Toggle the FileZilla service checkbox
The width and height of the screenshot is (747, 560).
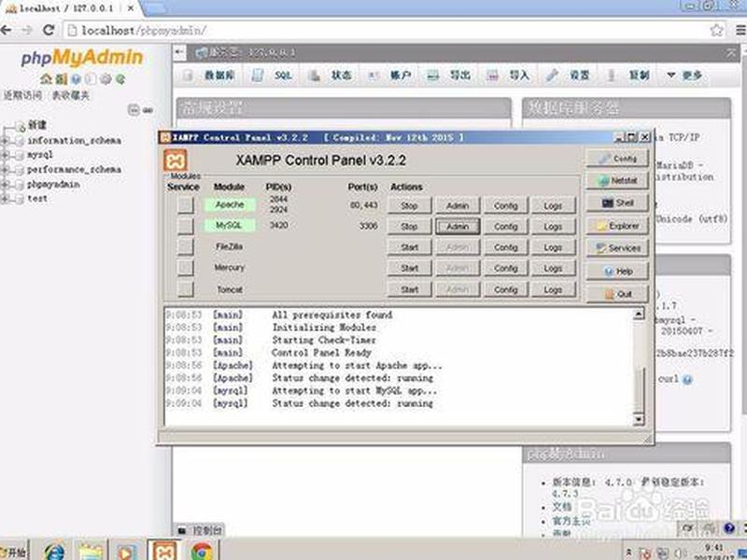click(186, 246)
